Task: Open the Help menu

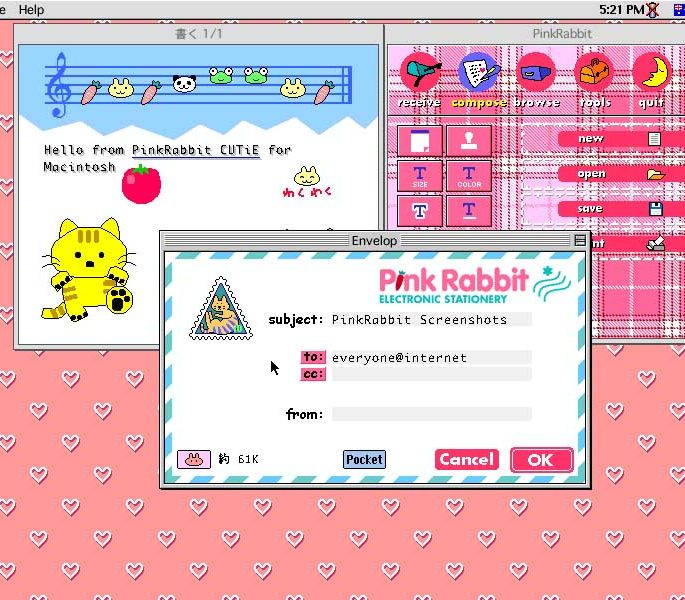Action: pos(31,9)
